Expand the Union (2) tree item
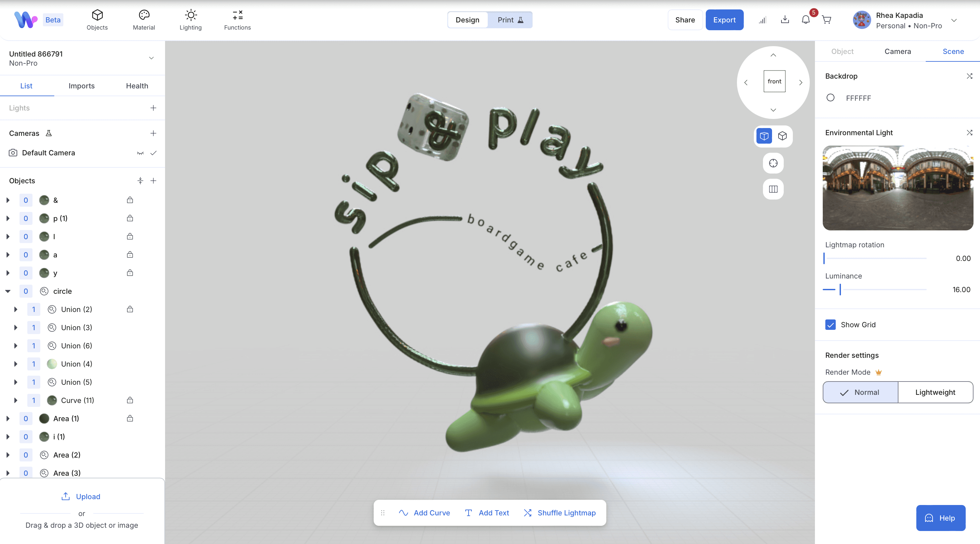This screenshot has width=980, height=544. (x=16, y=309)
